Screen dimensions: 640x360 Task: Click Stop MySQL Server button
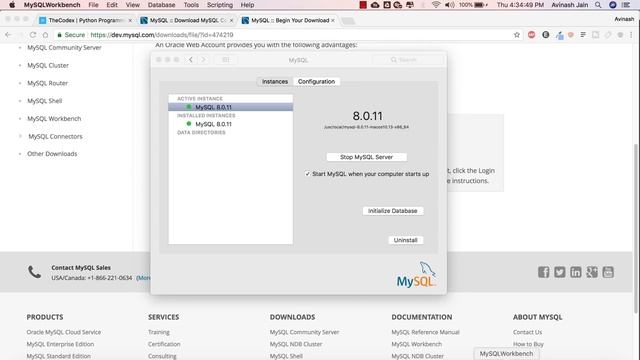pyautogui.click(x=367, y=157)
